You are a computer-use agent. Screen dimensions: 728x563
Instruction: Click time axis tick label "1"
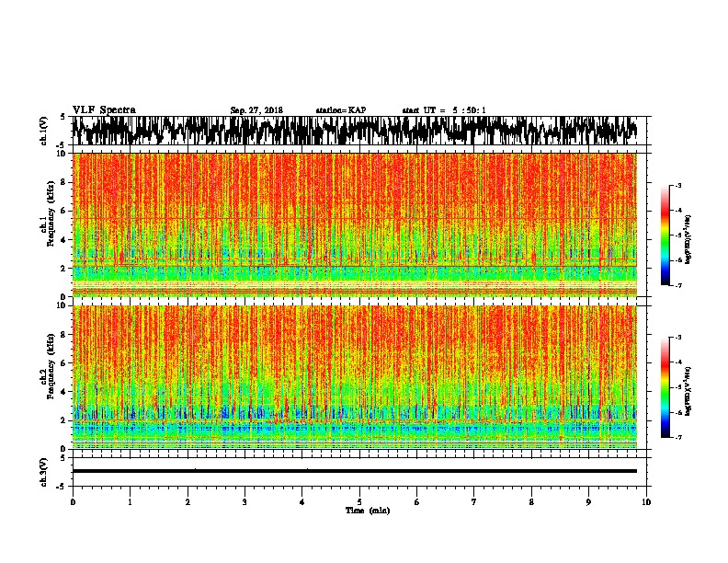click(131, 502)
